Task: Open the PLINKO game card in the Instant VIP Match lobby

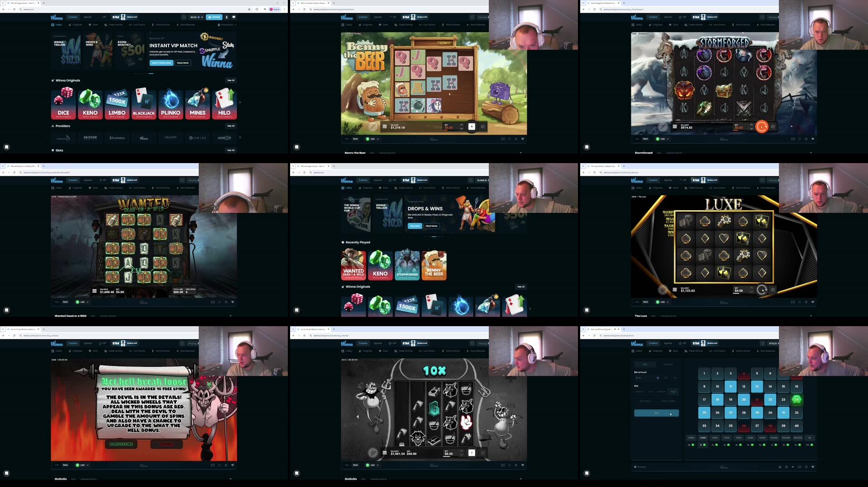Action: 170,103
